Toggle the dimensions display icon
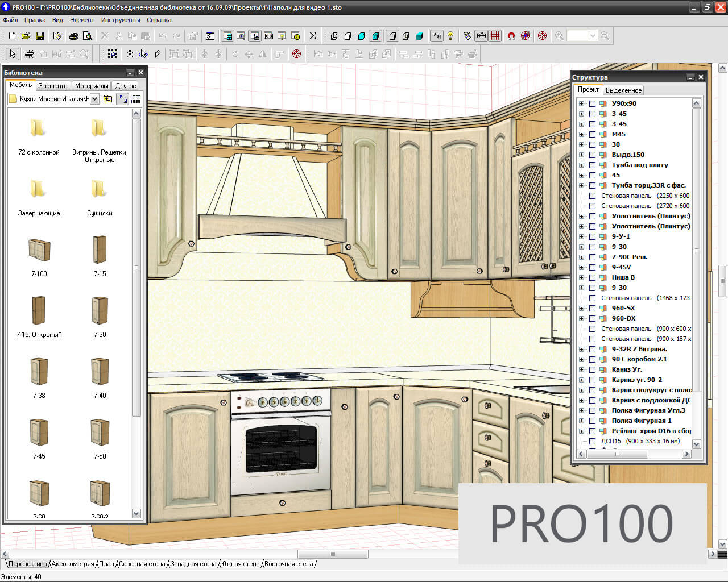This screenshot has width=728, height=582. (481, 36)
